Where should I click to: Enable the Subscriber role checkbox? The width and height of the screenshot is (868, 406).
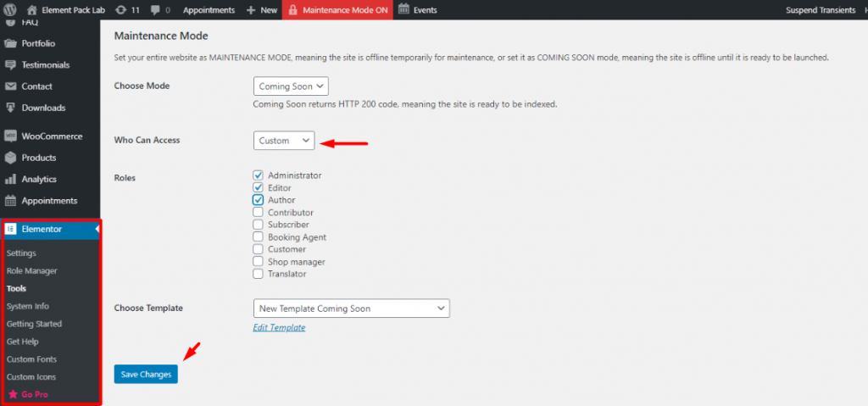tap(259, 225)
